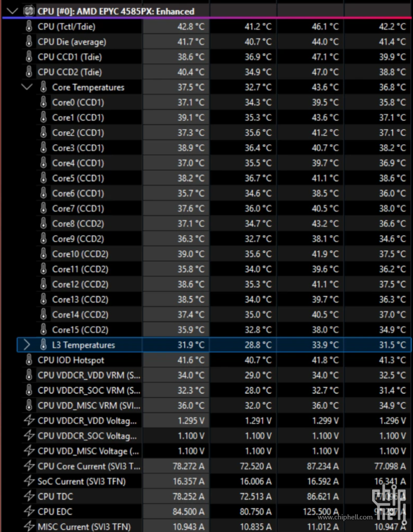413x532 pixels.
Task: Click lightning icon beside CPU EDC
Action: click(x=29, y=512)
